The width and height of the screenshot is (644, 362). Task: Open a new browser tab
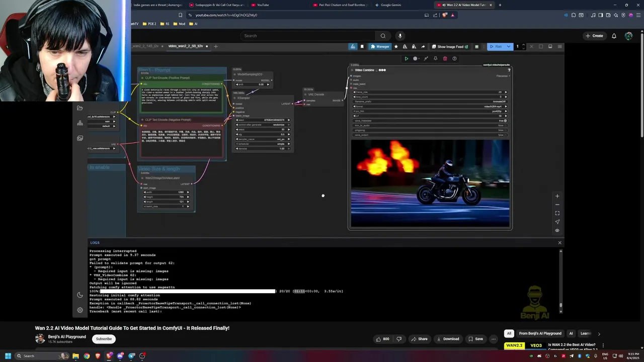click(x=500, y=5)
